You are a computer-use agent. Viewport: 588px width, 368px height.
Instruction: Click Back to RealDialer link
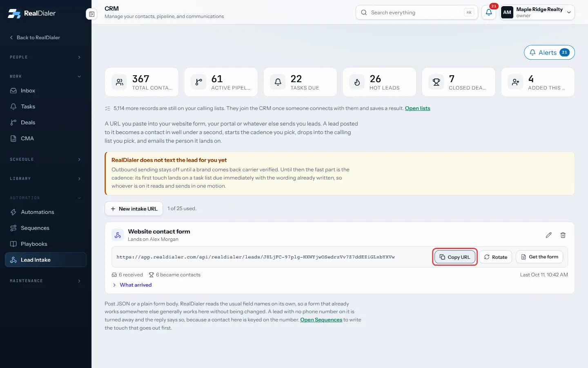35,38
